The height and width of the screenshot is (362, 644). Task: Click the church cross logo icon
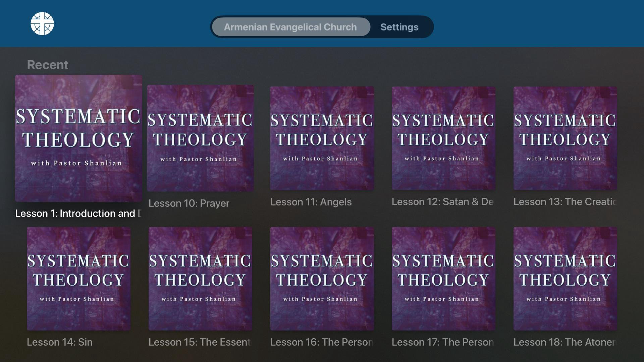click(42, 24)
